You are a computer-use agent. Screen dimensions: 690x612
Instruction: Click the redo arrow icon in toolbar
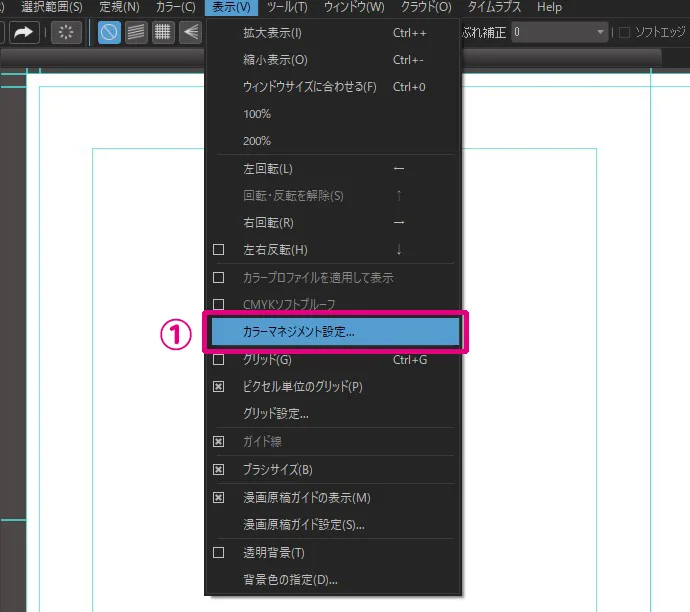(x=24, y=32)
